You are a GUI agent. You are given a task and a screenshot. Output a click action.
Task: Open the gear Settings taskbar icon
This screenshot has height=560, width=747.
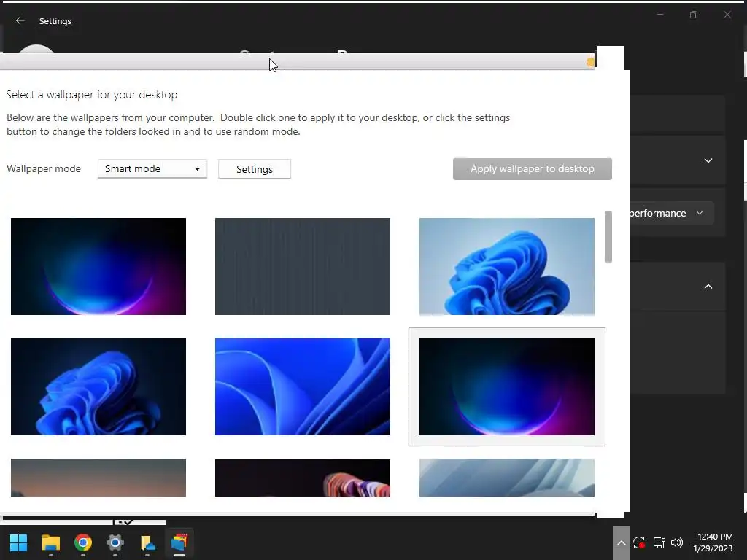coord(115,542)
